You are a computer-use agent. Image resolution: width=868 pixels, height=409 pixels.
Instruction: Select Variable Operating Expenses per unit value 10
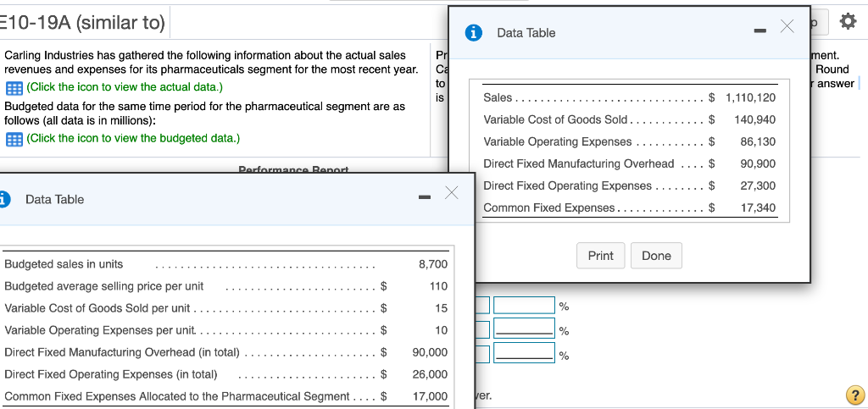[x=441, y=330]
